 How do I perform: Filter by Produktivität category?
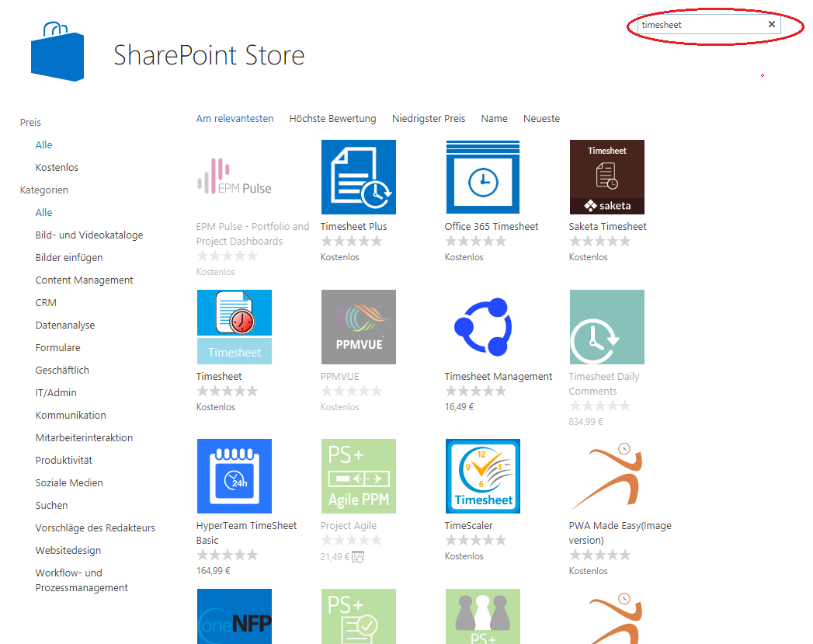(x=64, y=460)
